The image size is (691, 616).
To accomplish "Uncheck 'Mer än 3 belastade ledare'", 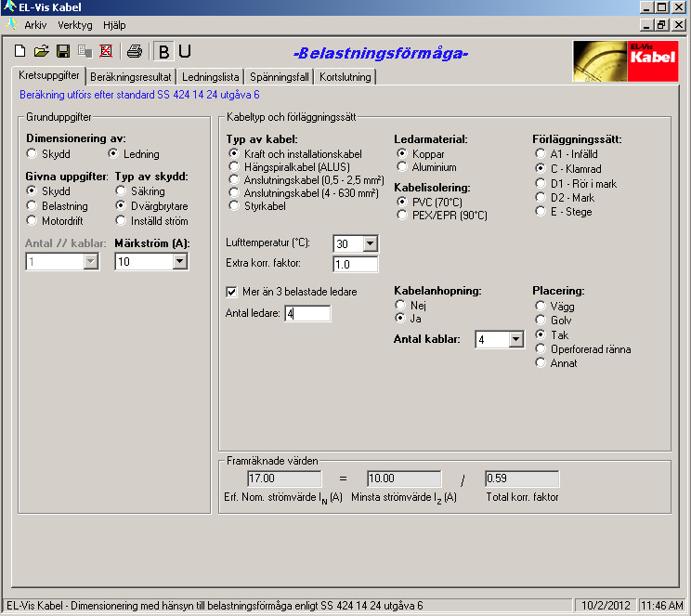I will click(x=232, y=292).
